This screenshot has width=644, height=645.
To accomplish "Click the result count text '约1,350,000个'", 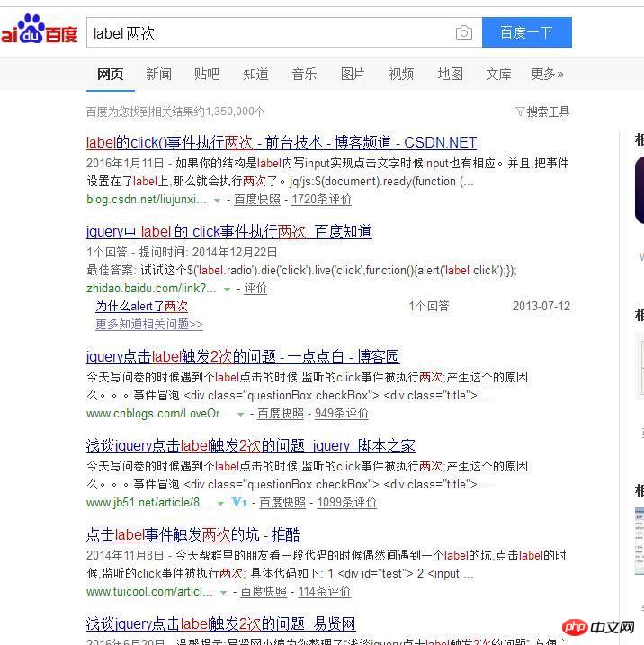I will pos(229,112).
